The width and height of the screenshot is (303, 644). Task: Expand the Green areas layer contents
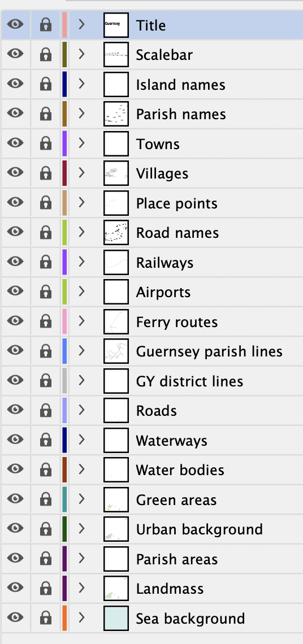coord(81,499)
